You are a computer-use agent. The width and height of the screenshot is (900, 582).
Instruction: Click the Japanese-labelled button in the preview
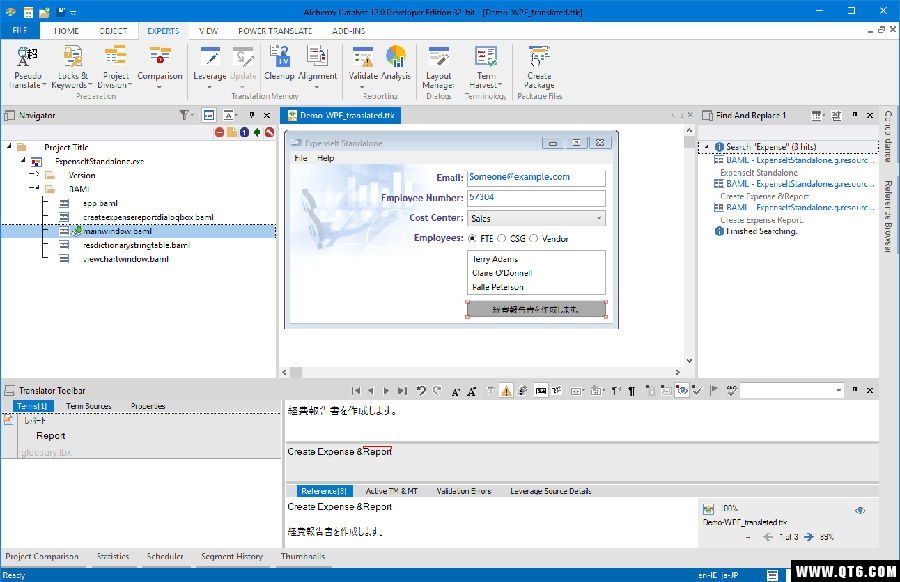(x=536, y=309)
